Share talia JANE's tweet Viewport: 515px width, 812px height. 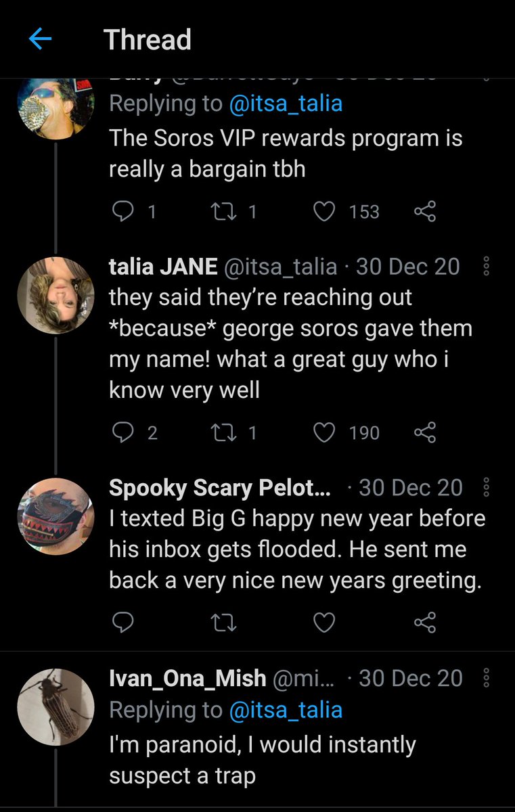pyautogui.click(x=424, y=432)
